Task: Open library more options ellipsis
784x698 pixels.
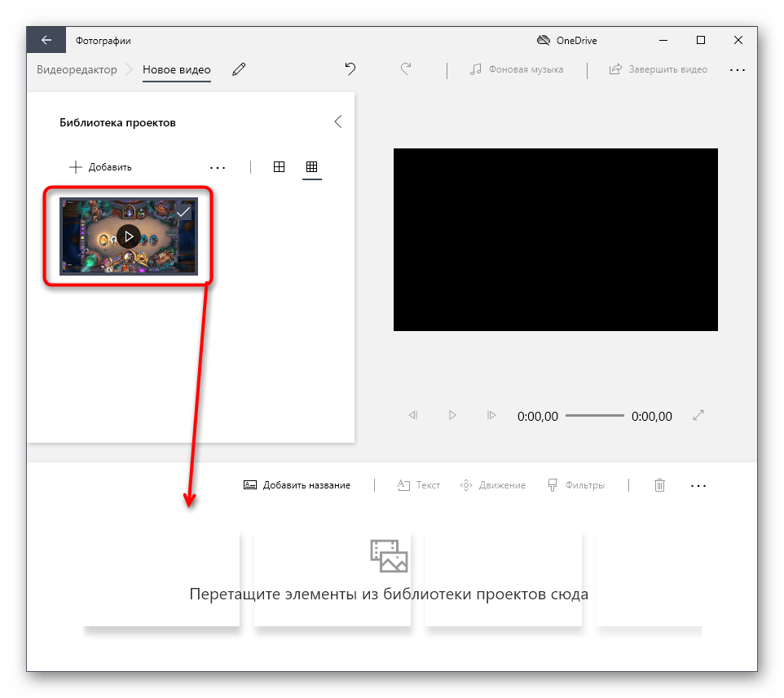Action: [217, 167]
